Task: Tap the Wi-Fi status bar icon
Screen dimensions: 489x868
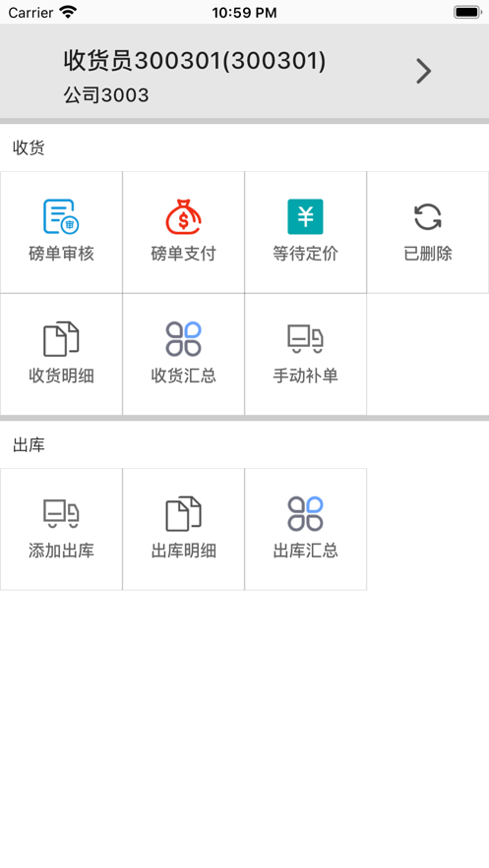Action: (x=68, y=12)
